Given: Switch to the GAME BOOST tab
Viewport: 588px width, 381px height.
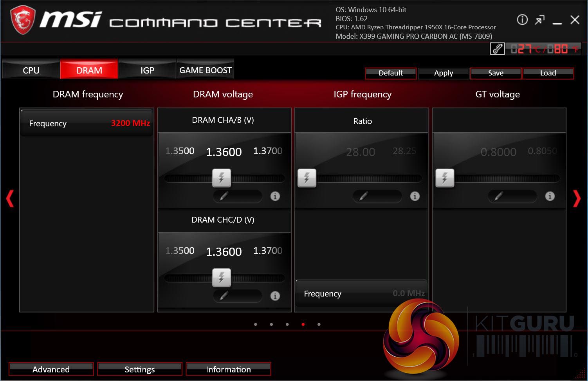Looking at the screenshot, I should 206,70.
